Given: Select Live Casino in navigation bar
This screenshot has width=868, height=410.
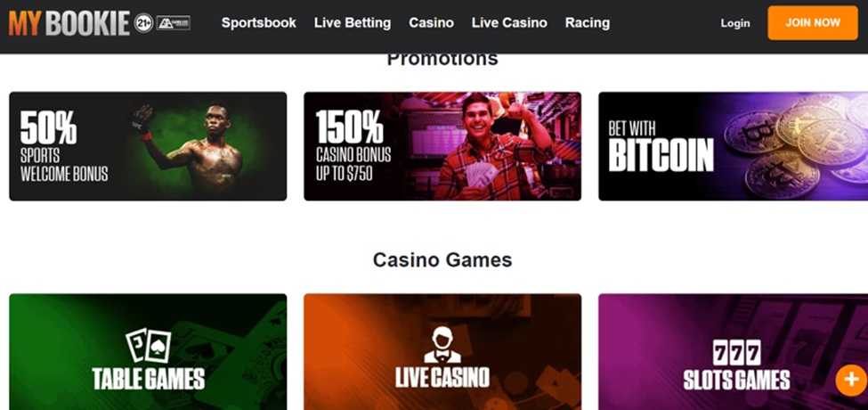Looking at the screenshot, I should 509,22.
